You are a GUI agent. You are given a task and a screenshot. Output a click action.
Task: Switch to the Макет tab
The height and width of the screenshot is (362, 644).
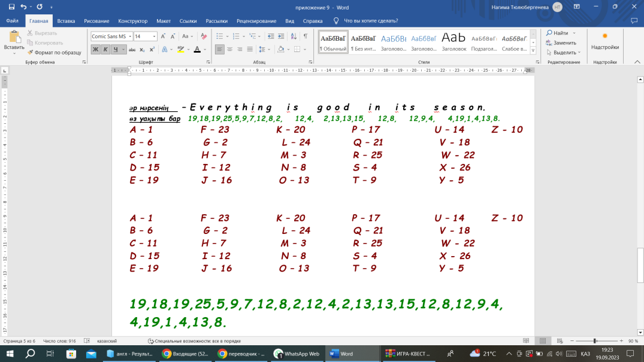pos(164,20)
